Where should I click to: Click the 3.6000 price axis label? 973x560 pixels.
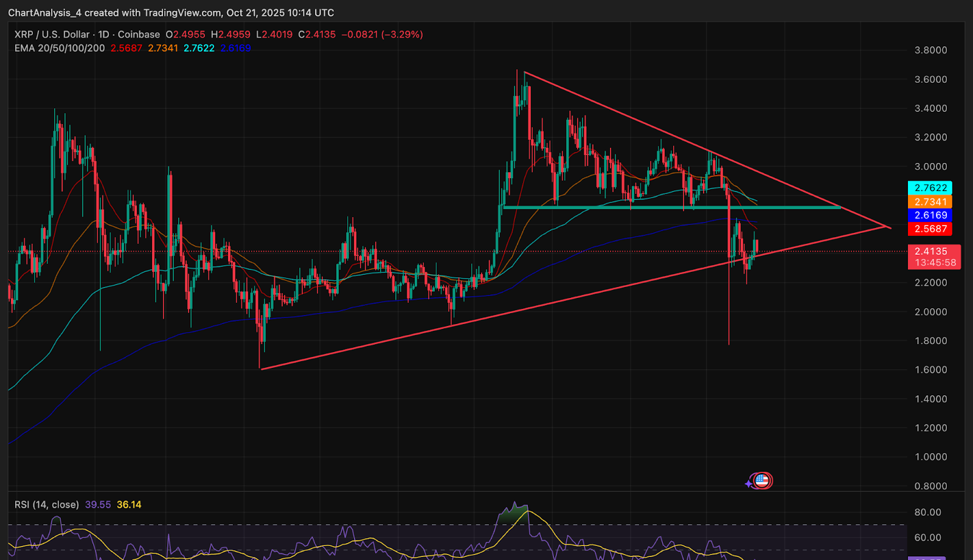(x=930, y=79)
